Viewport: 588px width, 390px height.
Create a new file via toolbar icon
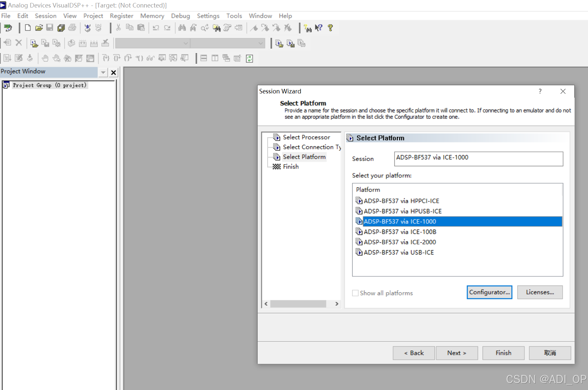tap(28, 28)
